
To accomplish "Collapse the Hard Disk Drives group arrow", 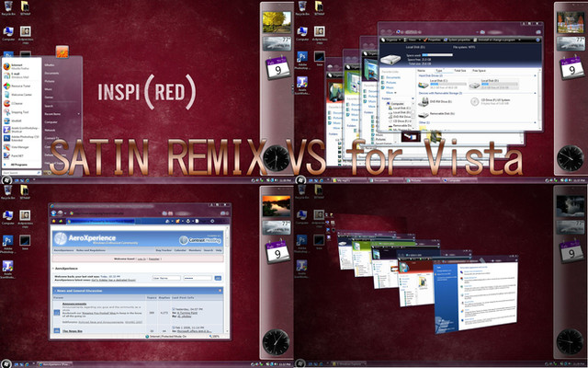I will (x=535, y=75).
